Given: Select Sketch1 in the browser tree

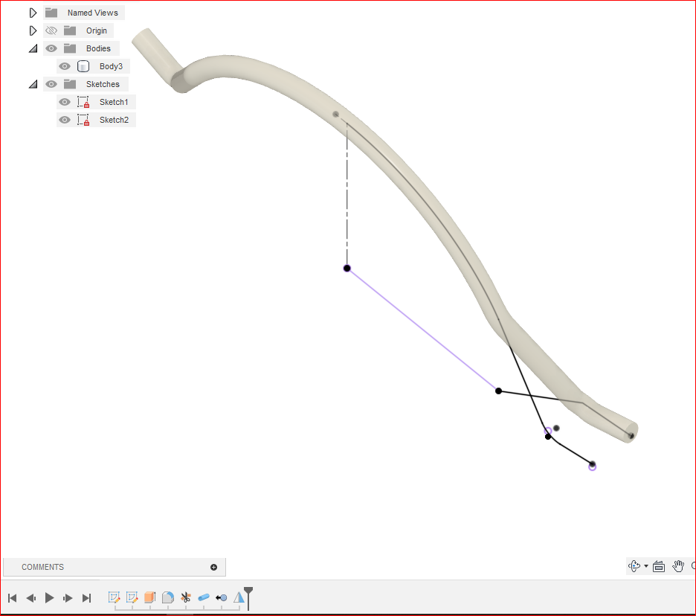Looking at the screenshot, I should pyautogui.click(x=114, y=102).
